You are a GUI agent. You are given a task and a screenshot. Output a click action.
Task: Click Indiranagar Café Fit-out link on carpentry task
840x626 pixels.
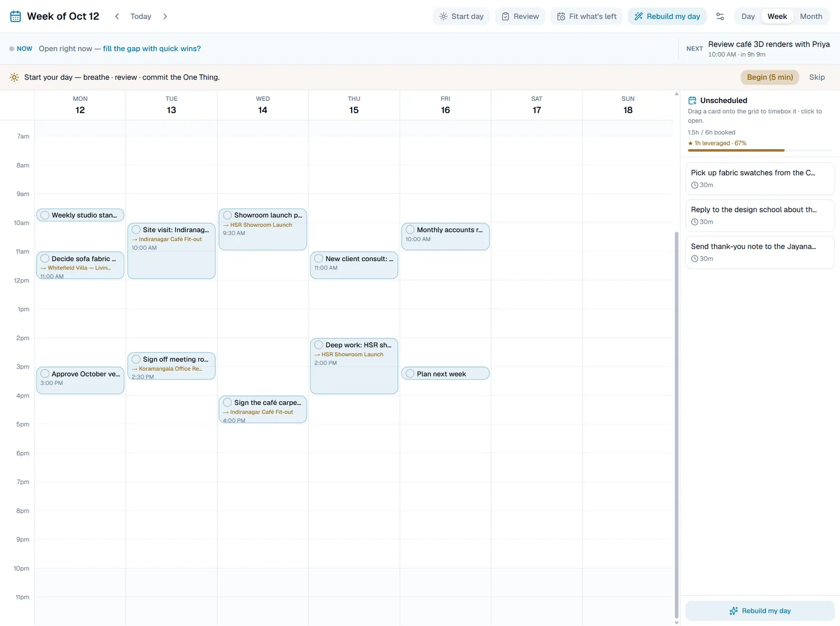click(258, 412)
